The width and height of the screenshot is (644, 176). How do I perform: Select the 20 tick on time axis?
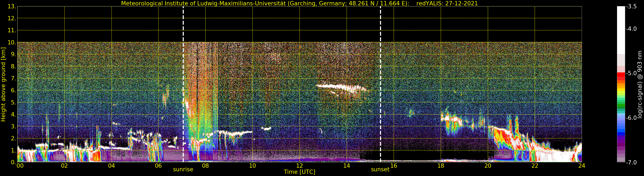[x=488, y=166]
